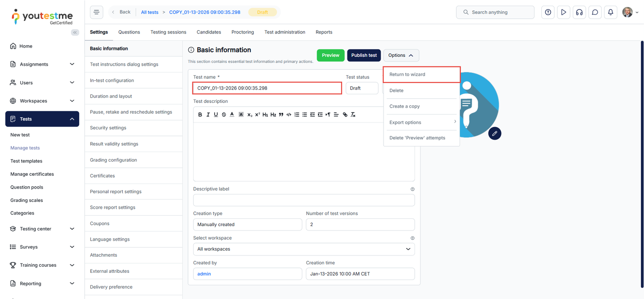The image size is (644, 299).
Task: Open the Select workspace dropdown
Action: tap(304, 249)
